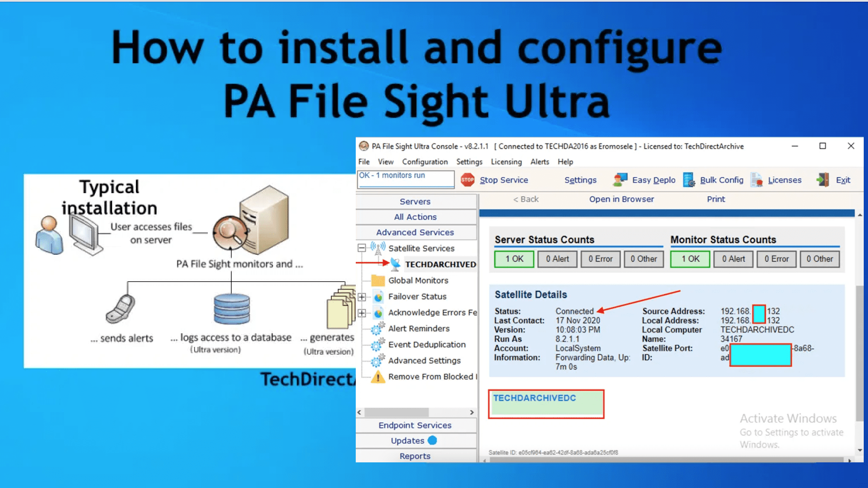
Task: Click the Licenses document icon
Action: pyautogui.click(x=756, y=180)
